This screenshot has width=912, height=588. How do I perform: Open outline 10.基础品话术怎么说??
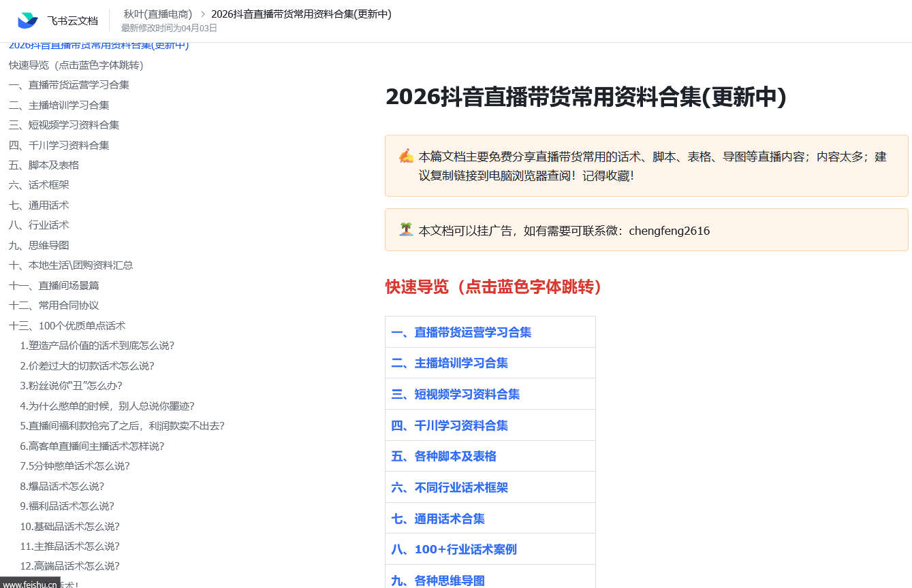[x=69, y=527]
